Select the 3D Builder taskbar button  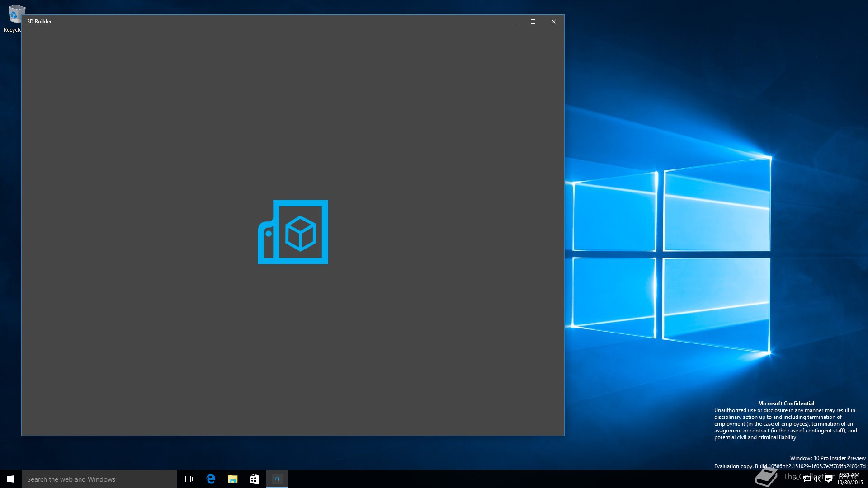tap(277, 479)
